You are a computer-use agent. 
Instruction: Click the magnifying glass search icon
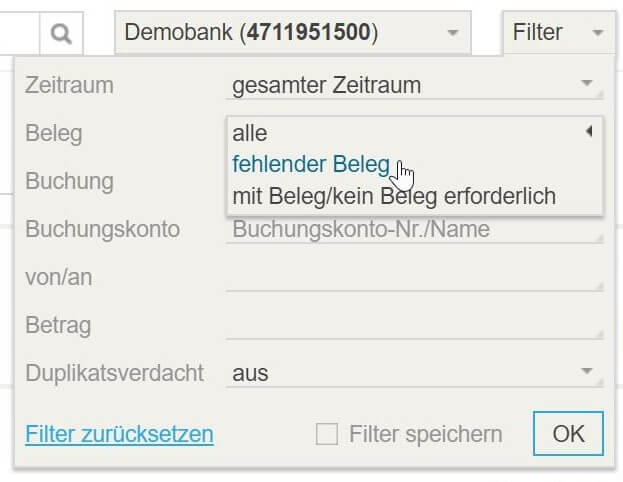click(x=62, y=33)
